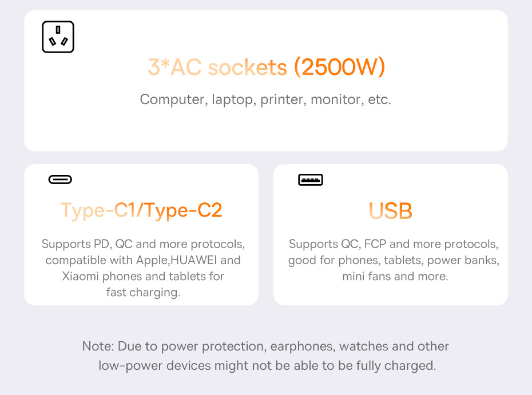Click the word "earphones" in the note
The image size is (532, 395).
click(x=300, y=346)
